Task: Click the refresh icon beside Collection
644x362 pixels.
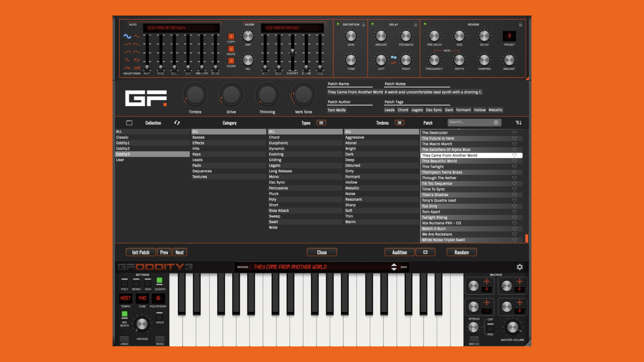Action: 177,123
